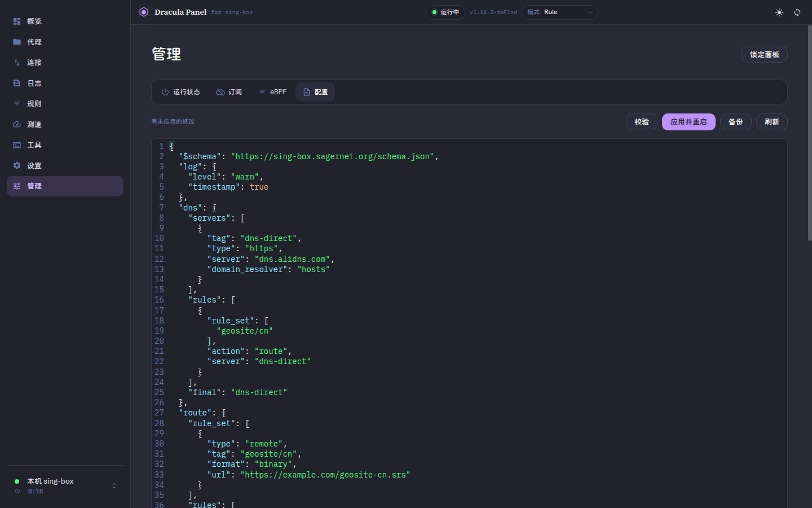This screenshot has width=812, height=508.
Task: Open the 测速 speed test gauge icon
Action: 17,124
